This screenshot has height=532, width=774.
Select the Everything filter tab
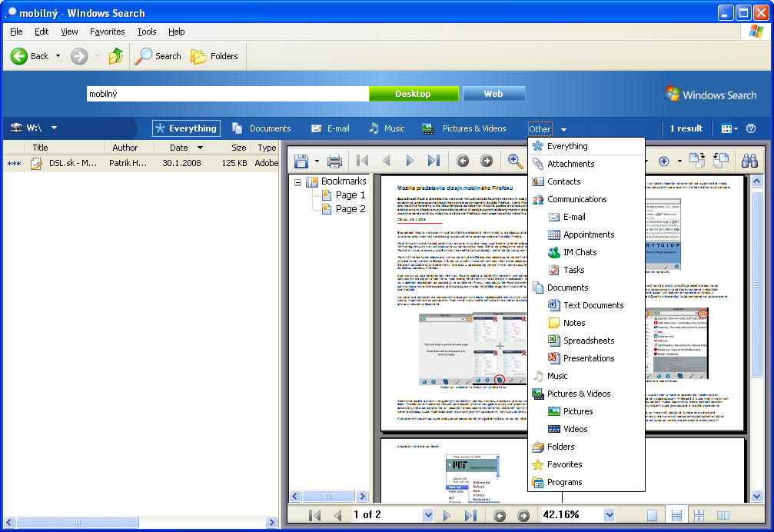[x=186, y=128]
